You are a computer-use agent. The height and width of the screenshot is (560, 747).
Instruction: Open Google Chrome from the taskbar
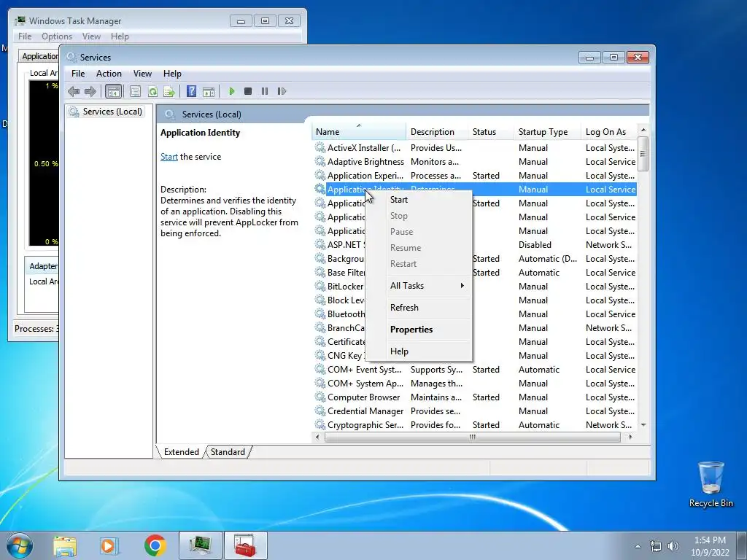(155, 545)
